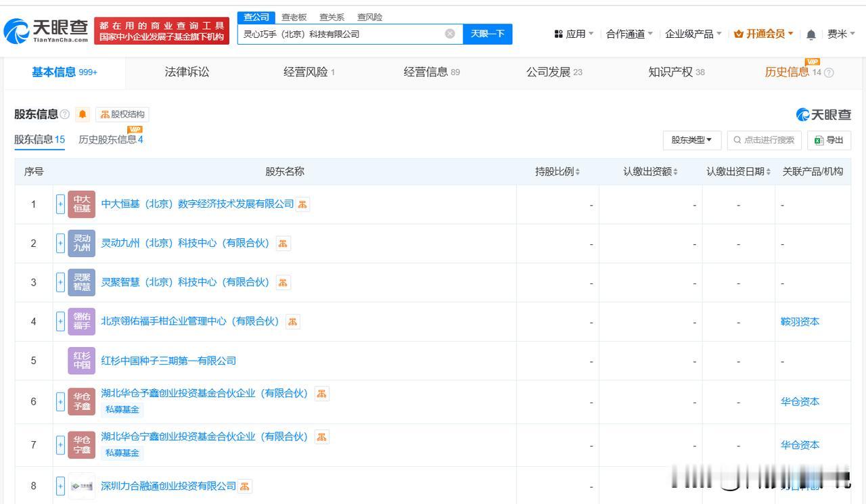The width and height of the screenshot is (866, 504).
Task: Open 企业级产品 dropdown menu
Action: tap(693, 34)
